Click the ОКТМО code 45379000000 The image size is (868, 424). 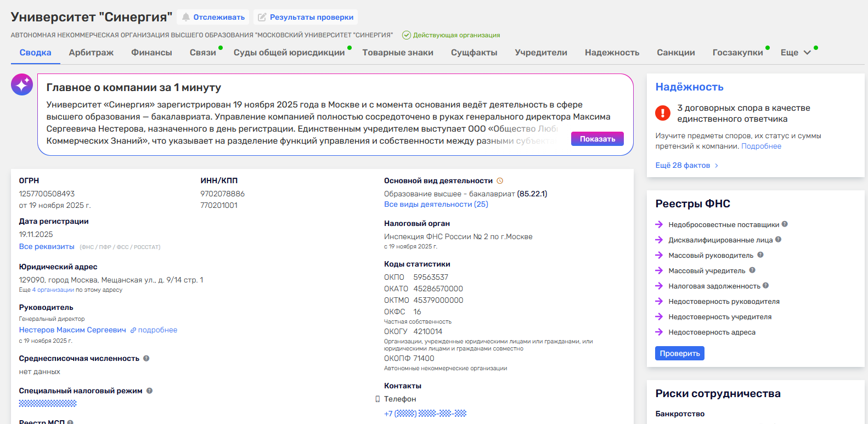pyautogui.click(x=438, y=301)
